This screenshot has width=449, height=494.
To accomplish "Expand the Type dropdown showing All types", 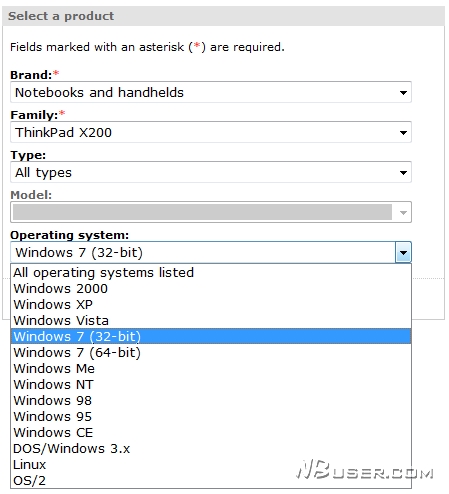I will 211,172.
